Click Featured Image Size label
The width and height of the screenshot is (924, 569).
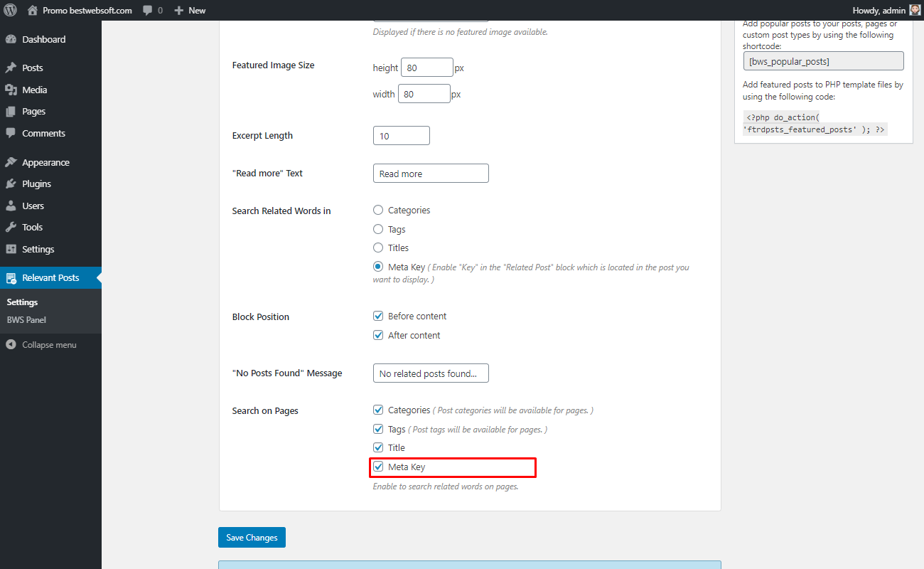273,65
